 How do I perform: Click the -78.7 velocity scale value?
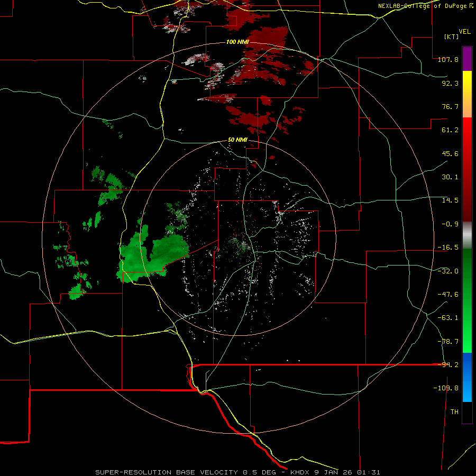click(448, 342)
